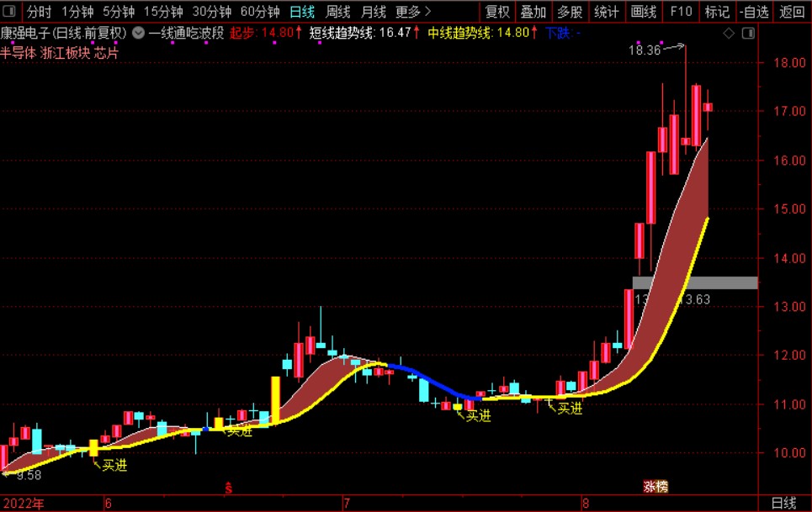Screen dimensions: 812x512
Task: Switch to 15分钟 period
Action: [x=163, y=12]
